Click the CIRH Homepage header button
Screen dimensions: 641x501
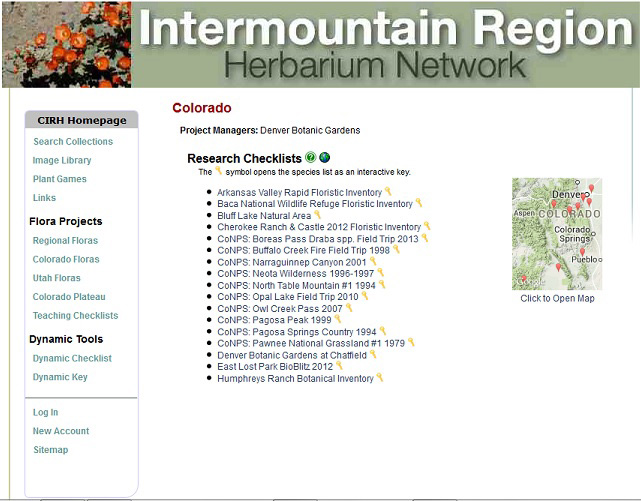point(82,120)
